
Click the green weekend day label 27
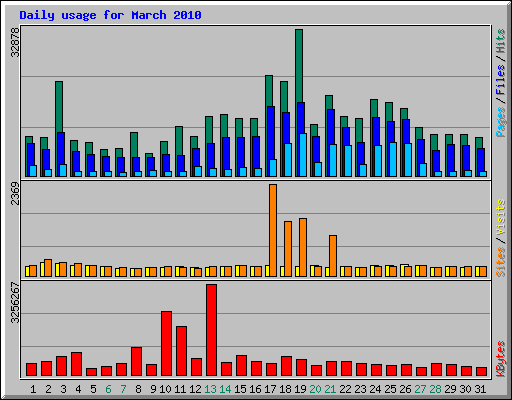[x=420, y=389]
